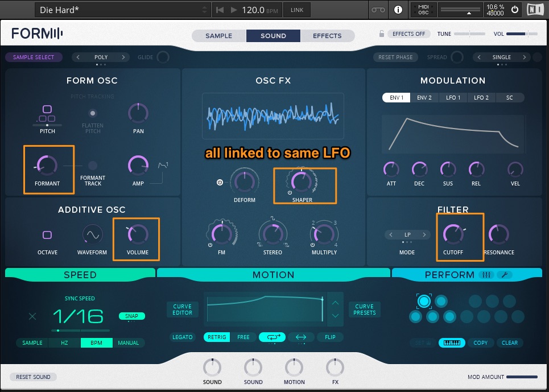This screenshot has height=392, width=549.
Task: Click the Formant knob
Action: (47, 165)
